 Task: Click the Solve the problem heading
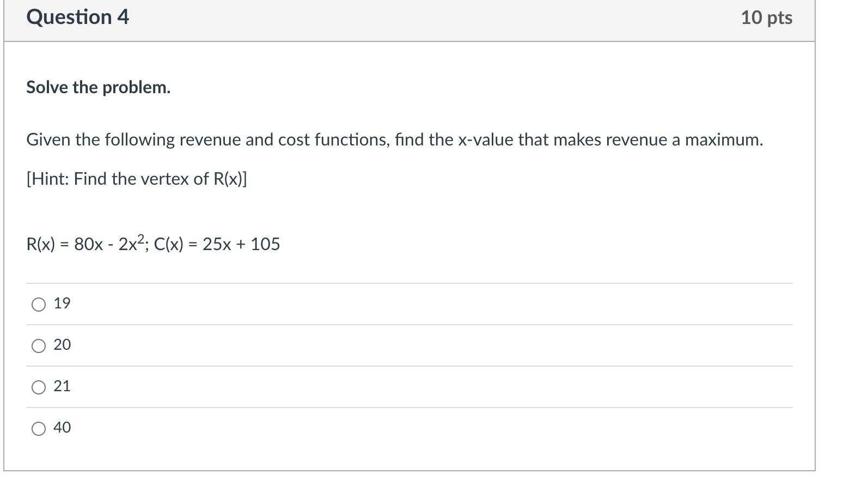pyautogui.click(x=99, y=87)
